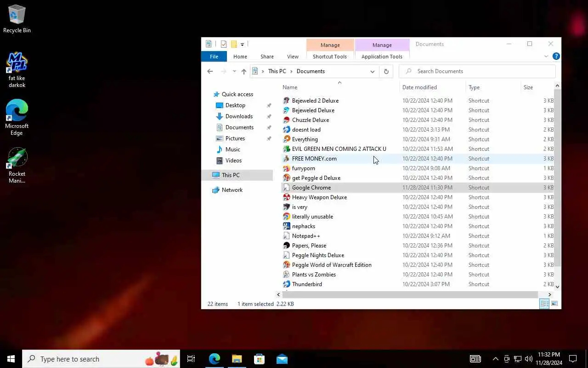Open the Home ribbon tab
The width and height of the screenshot is (588, 368).
(240, 57)
